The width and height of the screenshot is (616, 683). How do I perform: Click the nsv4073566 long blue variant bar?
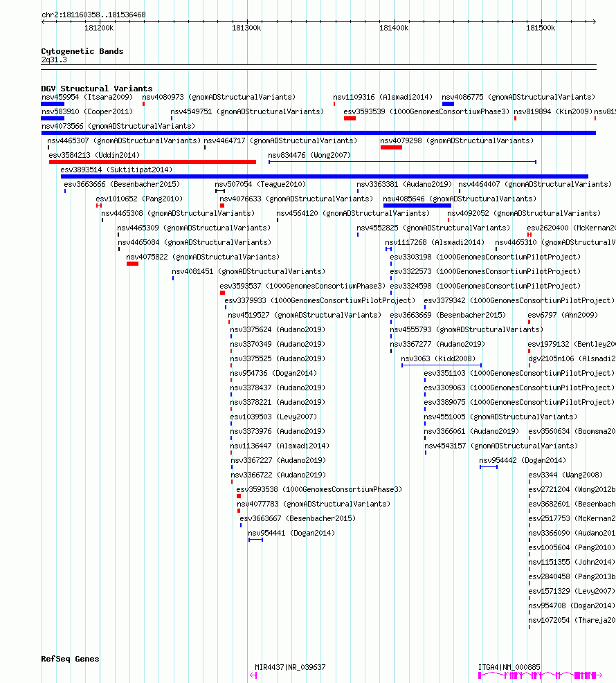pyautogui.click(x=318, y=133)
